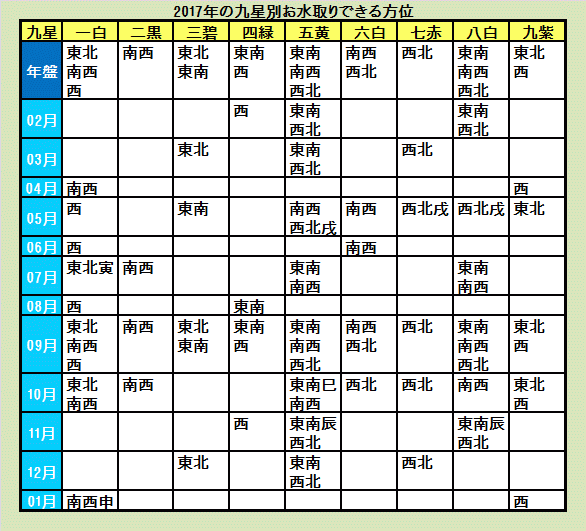Select 05月 東南 cell under 三碧
The image size is (586, 531).
click(x=201, y=217)
